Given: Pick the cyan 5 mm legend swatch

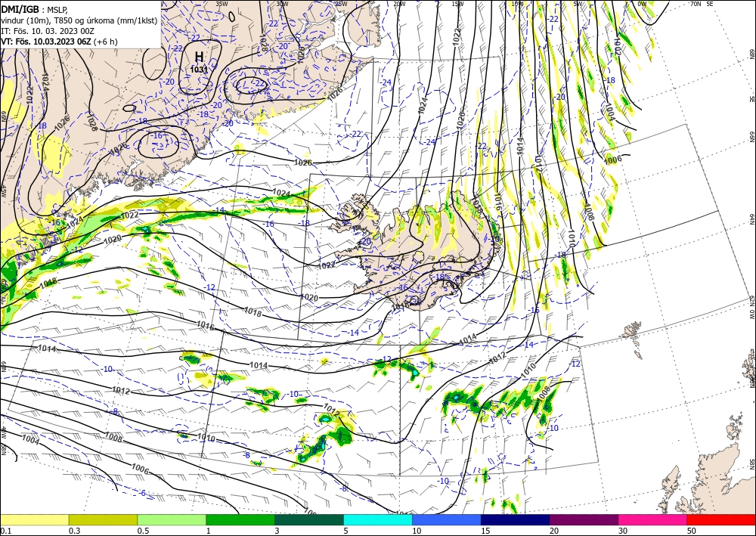Looking at the screenshot, I should point(378,519).
